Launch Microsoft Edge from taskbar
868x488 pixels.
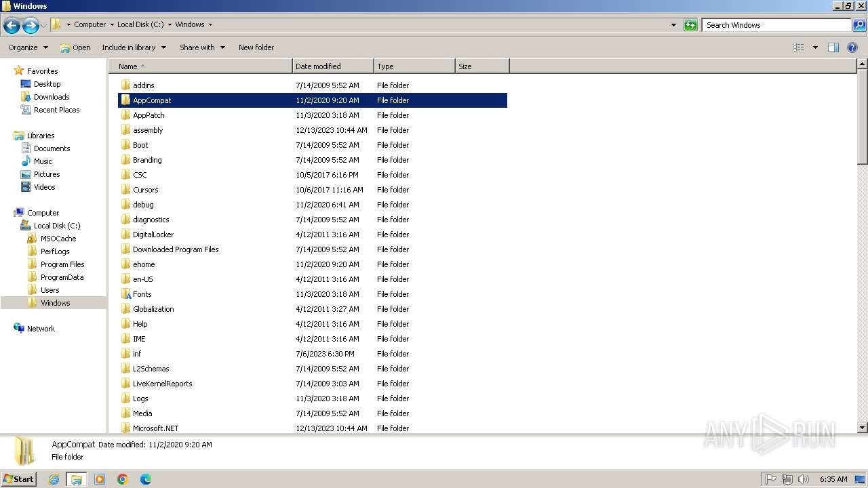tap(145, 479)
